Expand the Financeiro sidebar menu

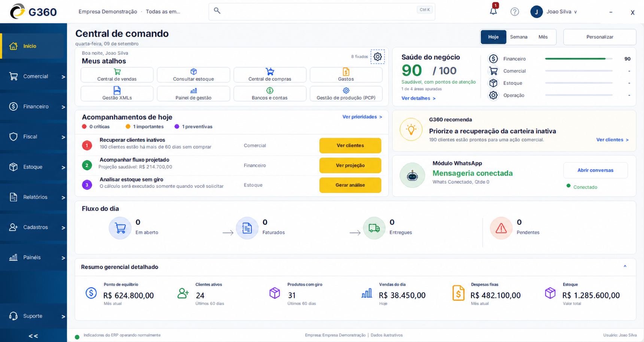34,107
